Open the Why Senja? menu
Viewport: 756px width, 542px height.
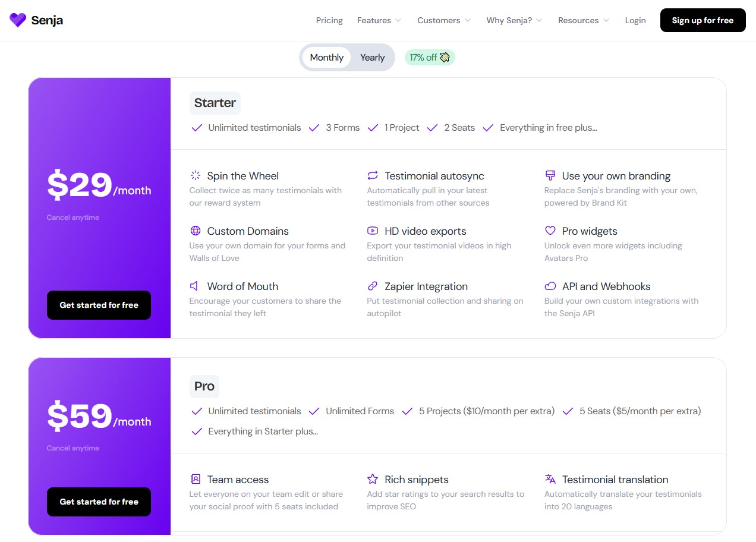pos(514,20)
